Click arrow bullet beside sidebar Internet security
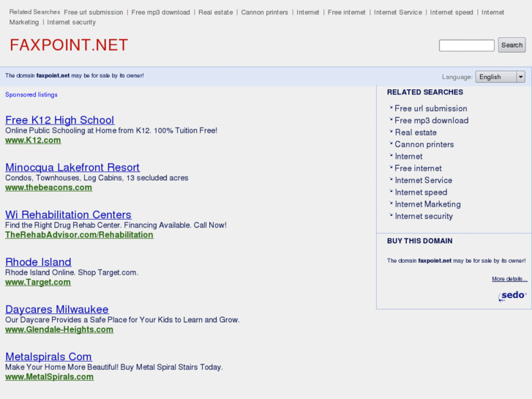Viewport: 532px width, 399px height. point(391,215)
